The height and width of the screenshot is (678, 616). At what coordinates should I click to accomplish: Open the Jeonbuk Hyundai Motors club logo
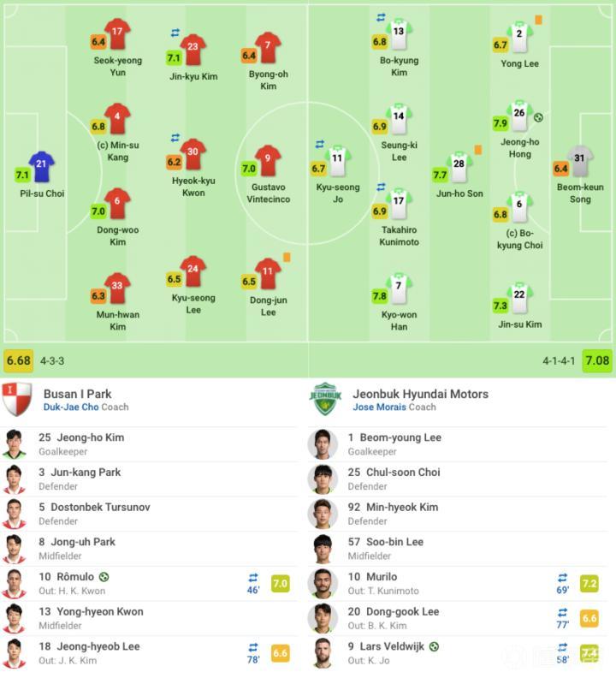(325, 400)
